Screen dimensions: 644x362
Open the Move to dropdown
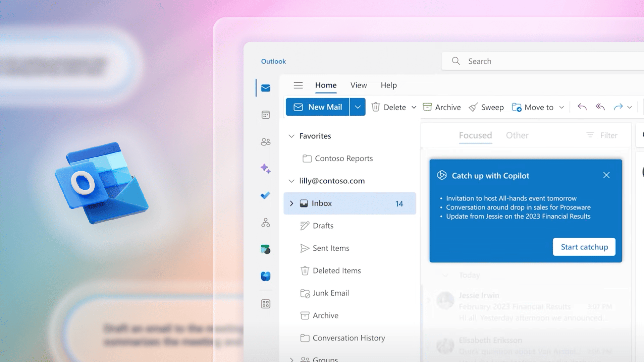point(562,107)
